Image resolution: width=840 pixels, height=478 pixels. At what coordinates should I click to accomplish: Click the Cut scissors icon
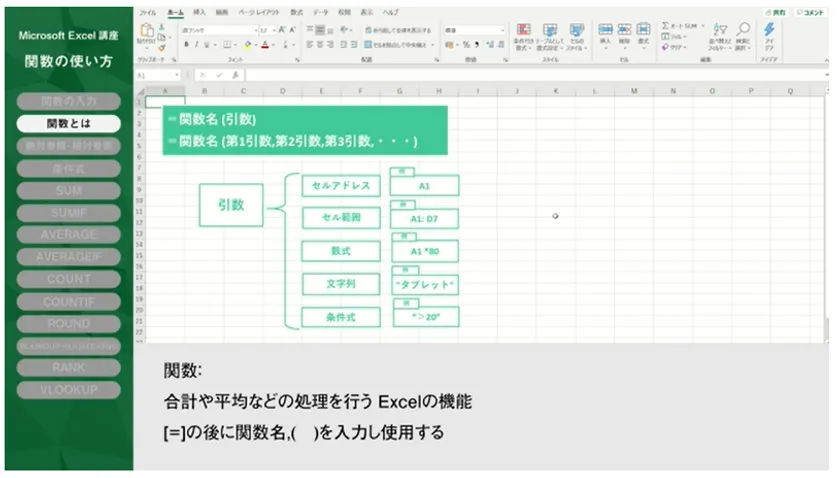pyautogui.click(x=161, y=27)
